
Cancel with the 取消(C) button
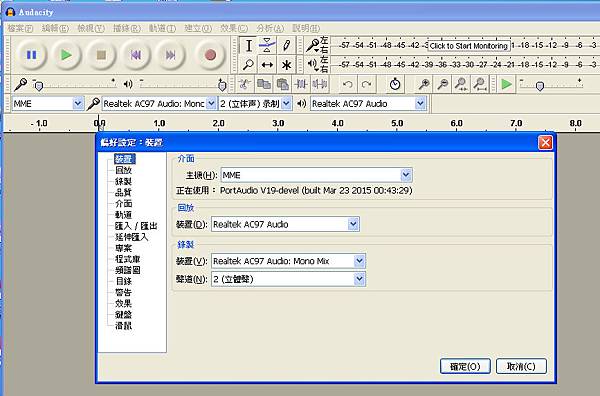click(x=521, y=366)
